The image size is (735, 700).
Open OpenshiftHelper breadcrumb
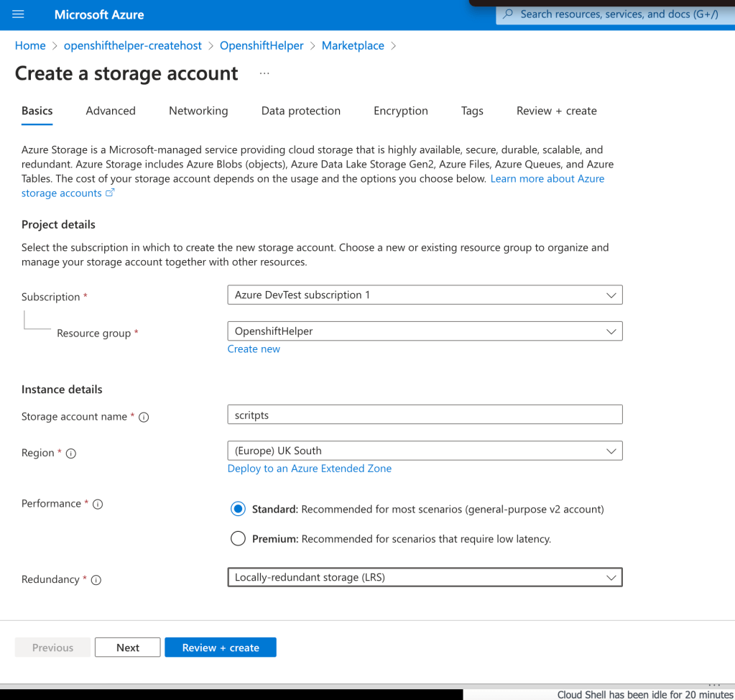[262, 46]
